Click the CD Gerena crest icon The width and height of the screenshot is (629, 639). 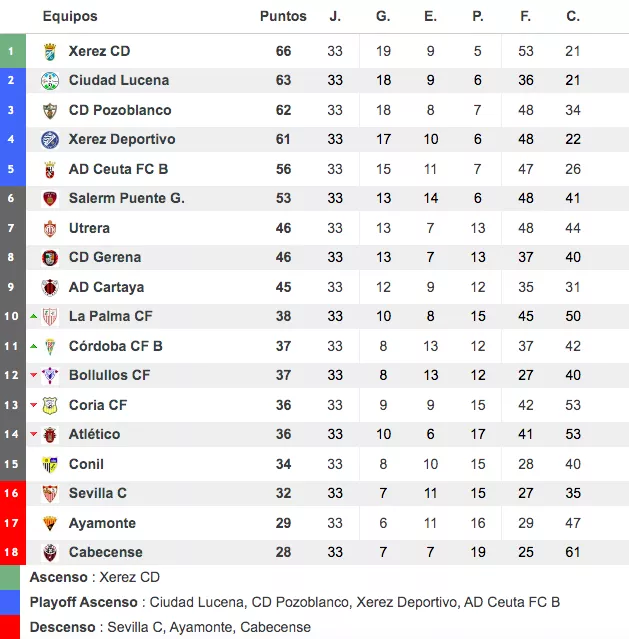coord(50,258)
